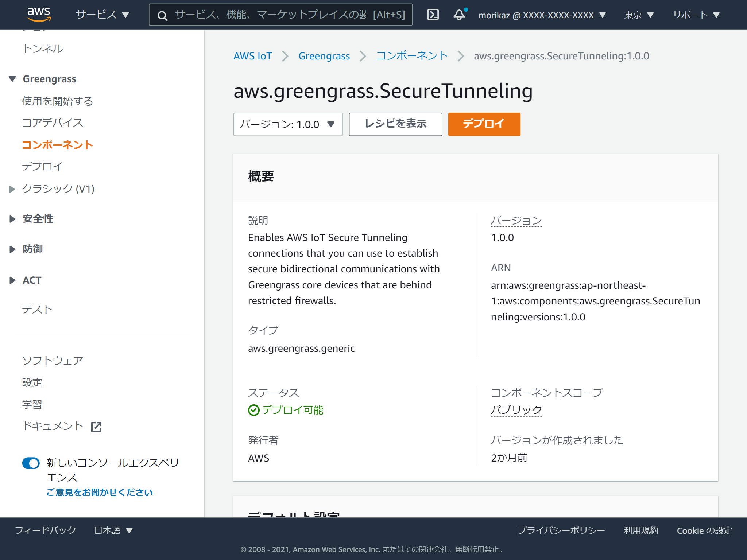The height and width of the screenshot is (560, 747).
Task: Toggle the morikaz account menu open
Action: [540, 15]
